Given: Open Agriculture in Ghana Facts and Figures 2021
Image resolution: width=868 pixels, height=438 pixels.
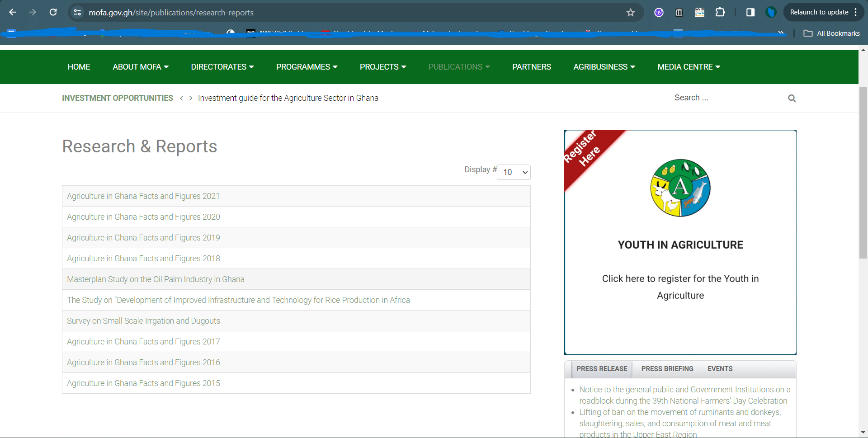Looking at the screenshot, I should (x=143, y=196).
